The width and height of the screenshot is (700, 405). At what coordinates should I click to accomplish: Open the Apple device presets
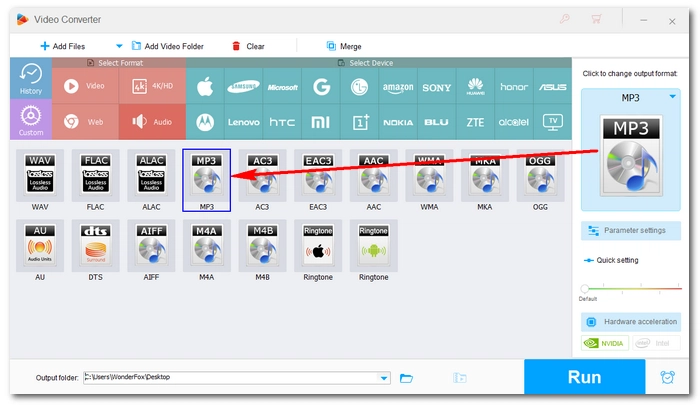[x=205, y=86]
